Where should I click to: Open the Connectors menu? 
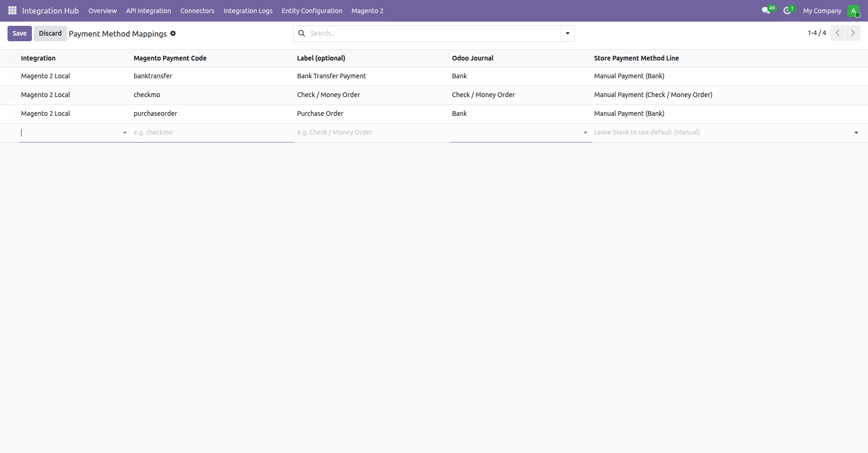(197, 11)
